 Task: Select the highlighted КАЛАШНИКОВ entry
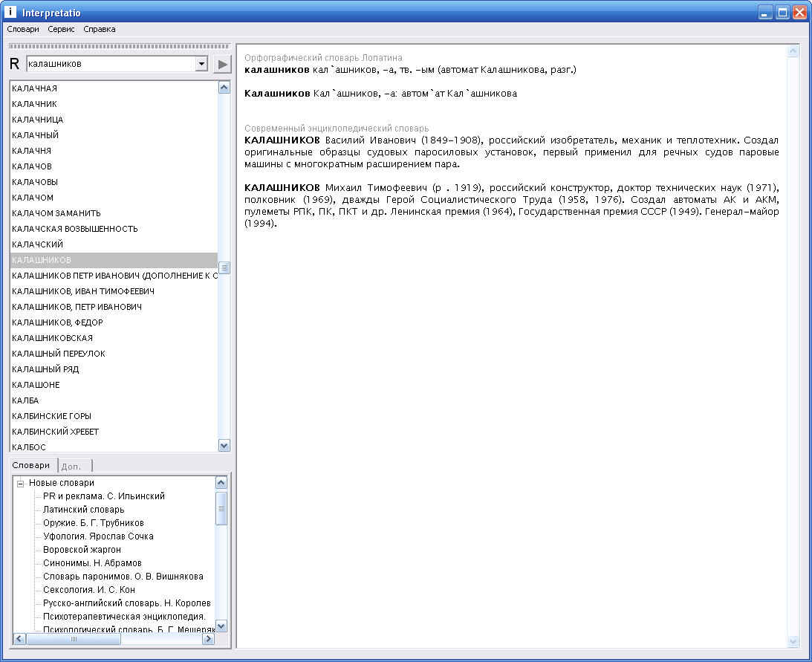point(114,260)
